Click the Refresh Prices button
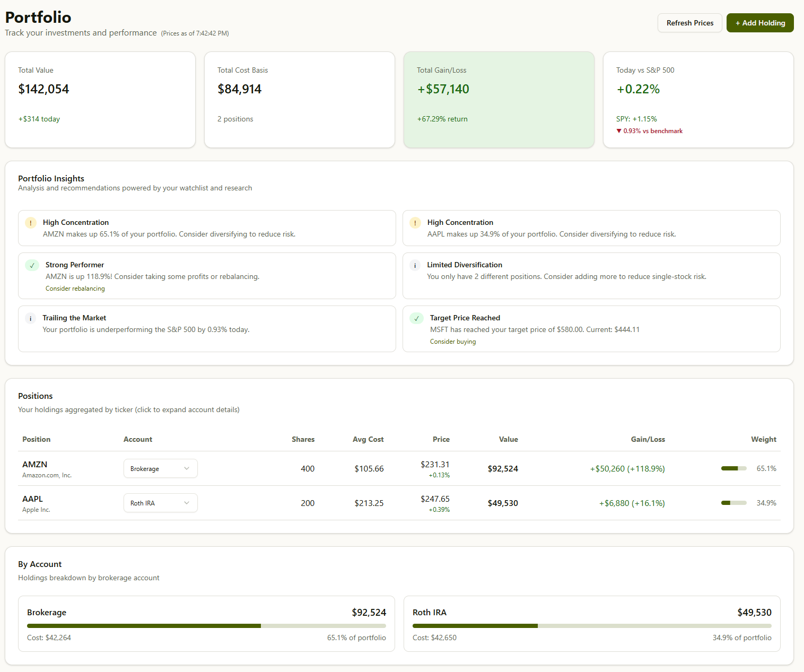The width and height of the screenshot is (804, 672). coord(689,23)
